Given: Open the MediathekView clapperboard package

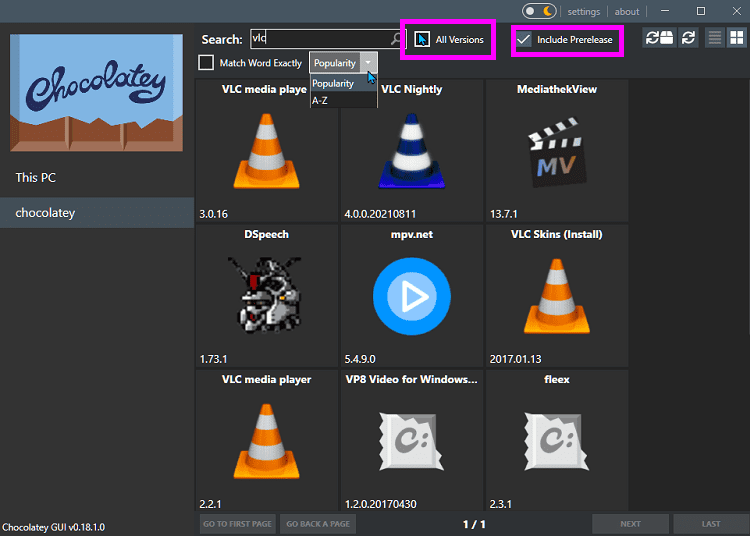Looking at the screenshot, I should point(557,151).
